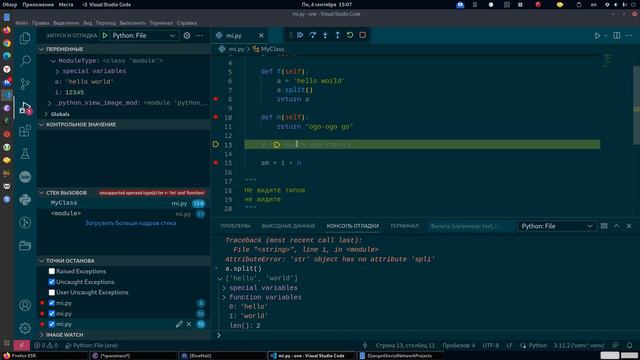Click Step Into in the debug toolbar
The width and height of the screenshot is (640, 360).
325,35
